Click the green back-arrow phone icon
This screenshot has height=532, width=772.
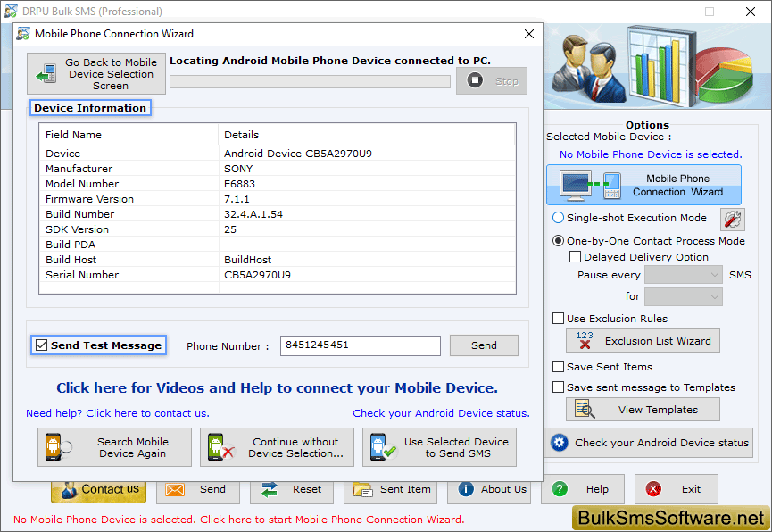(x=46, y=74)
